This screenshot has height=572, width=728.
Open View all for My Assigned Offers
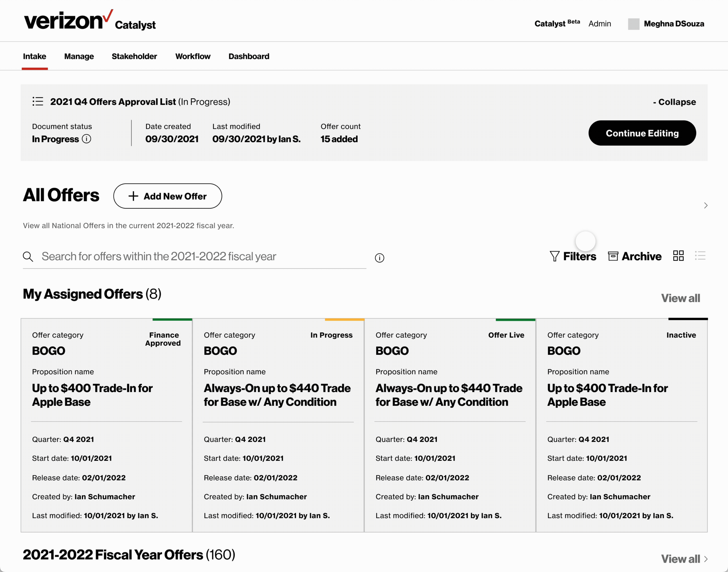pos(680,298)
